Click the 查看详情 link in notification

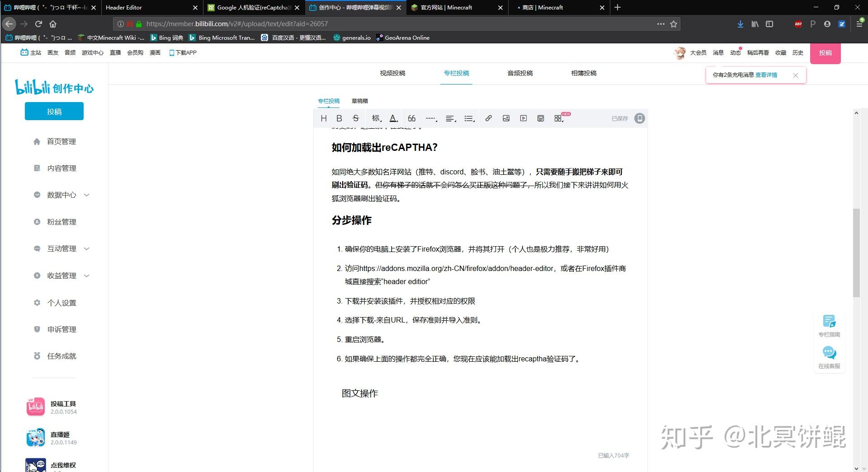(x=766, y=75)
